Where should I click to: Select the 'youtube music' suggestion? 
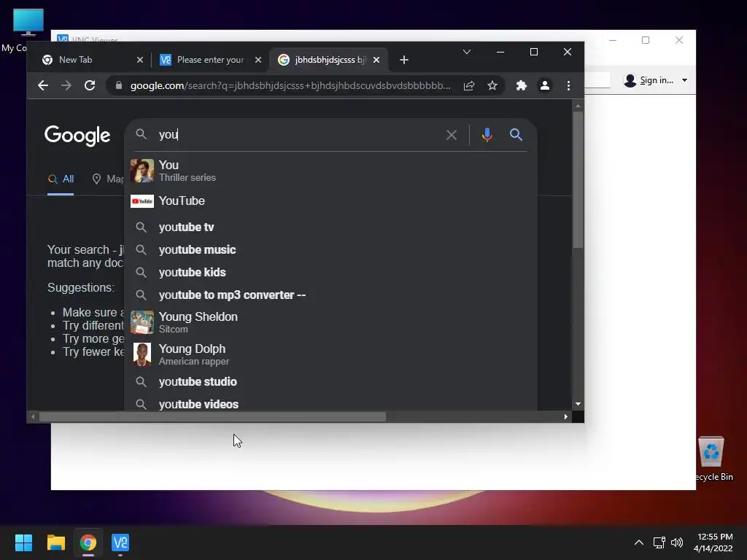pyautogui.click(x=330, y=250)
